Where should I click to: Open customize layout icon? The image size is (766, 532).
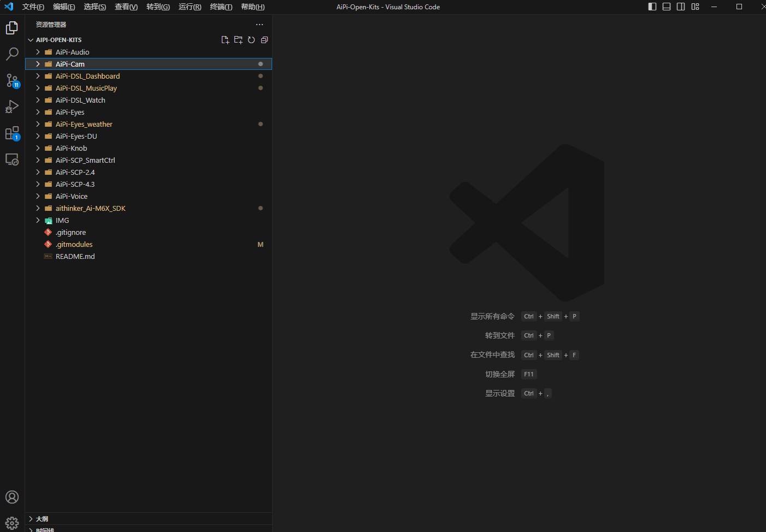pyautogui.click(x=695, y=7)
